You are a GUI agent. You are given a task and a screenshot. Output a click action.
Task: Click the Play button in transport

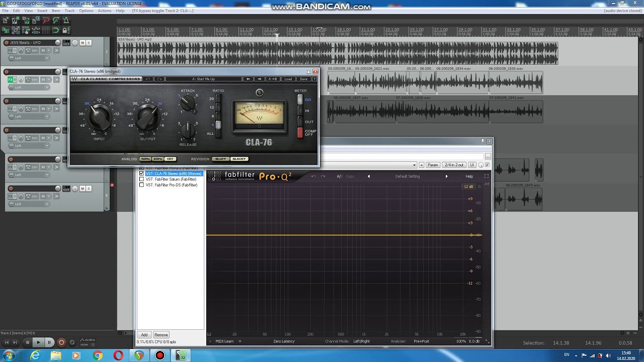[x=38, y=342]
